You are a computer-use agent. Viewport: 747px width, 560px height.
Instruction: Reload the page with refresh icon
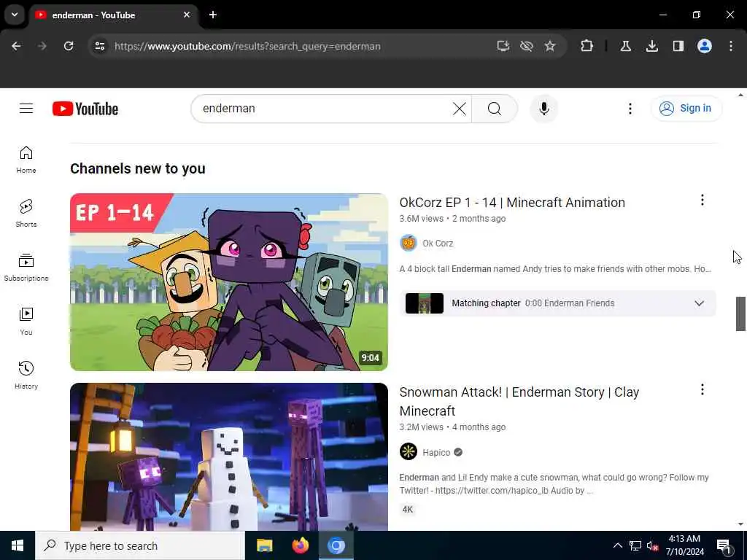(69, 46)
